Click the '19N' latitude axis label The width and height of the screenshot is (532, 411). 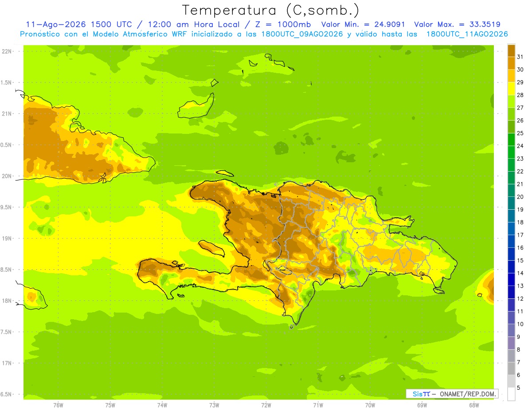7,238
